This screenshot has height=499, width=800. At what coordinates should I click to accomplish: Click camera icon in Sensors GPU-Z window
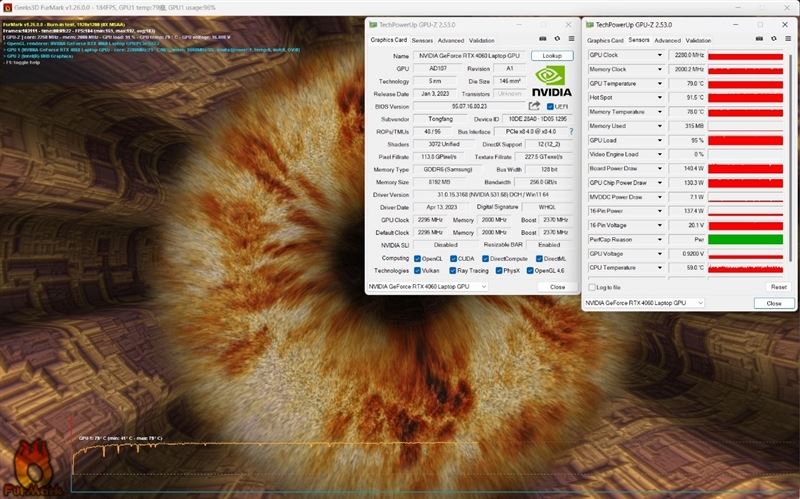coord(759,39)
